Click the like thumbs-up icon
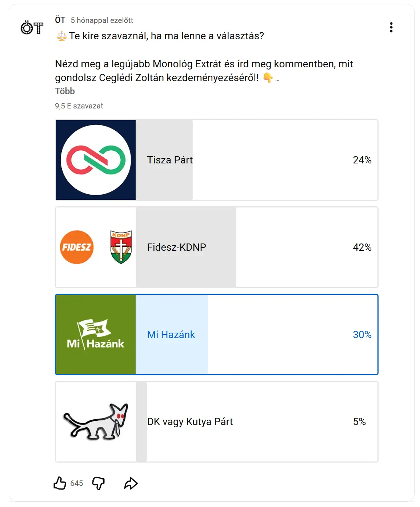 point(60,483)
